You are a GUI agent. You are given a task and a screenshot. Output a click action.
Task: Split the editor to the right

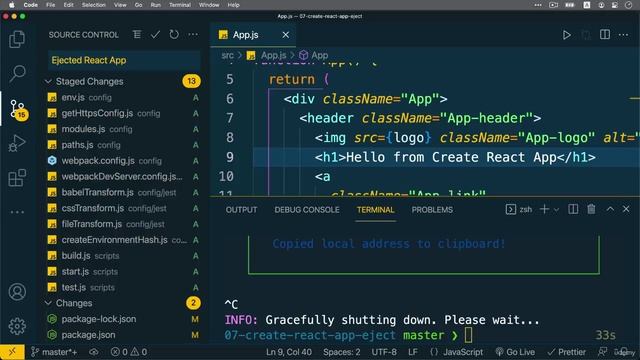pos(605,35)
